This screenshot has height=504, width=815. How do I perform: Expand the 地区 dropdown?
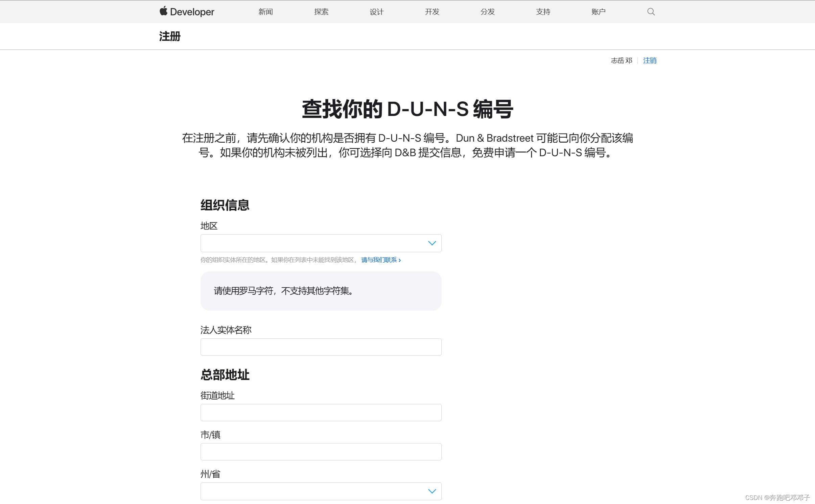pyautogui.click(x=321, y=243)
